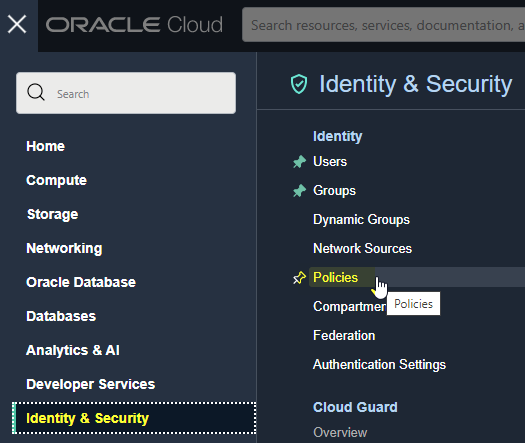Click the Oracle Cloud logo
Screen dimensions: 525x443
pyautogui.click(x=134, y=25)
